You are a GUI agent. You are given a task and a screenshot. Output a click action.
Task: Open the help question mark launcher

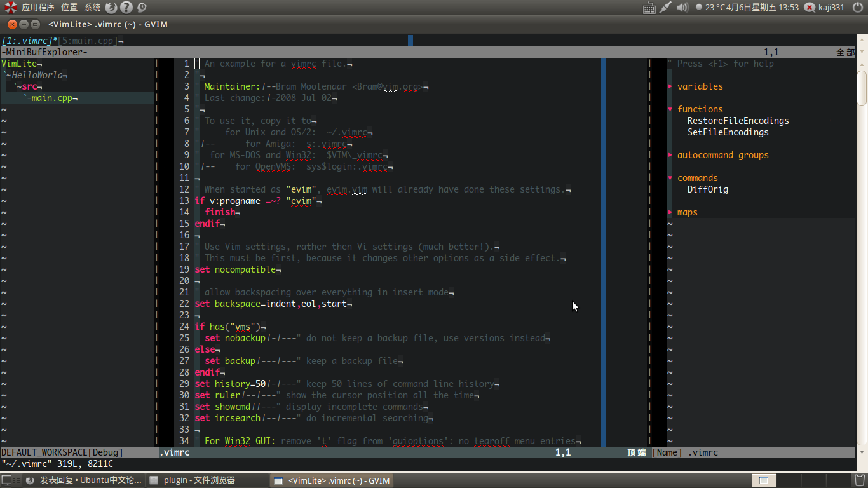pyautogui.click(x=126, y=8)
